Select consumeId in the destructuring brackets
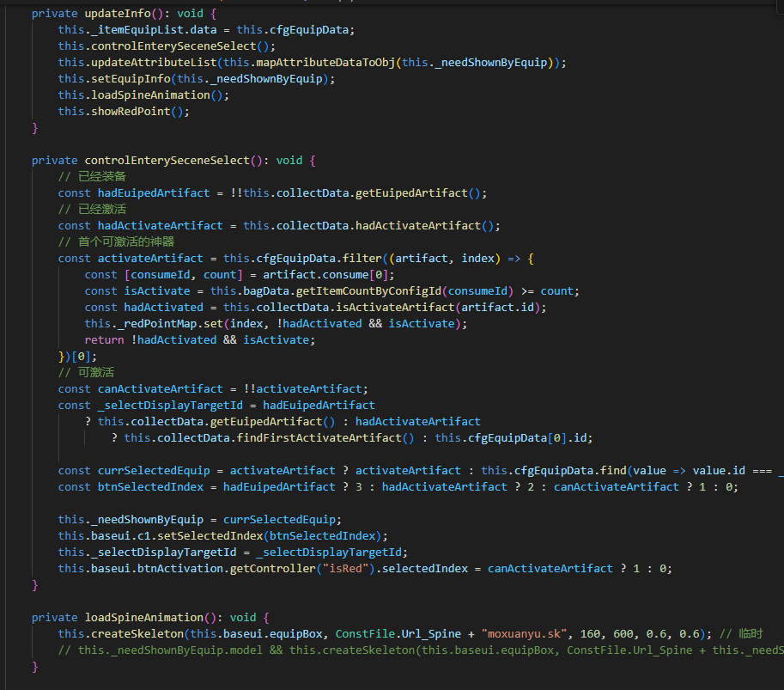Image resolution: width=784 pixels, height=690 pixels. [x=161, y=275]
